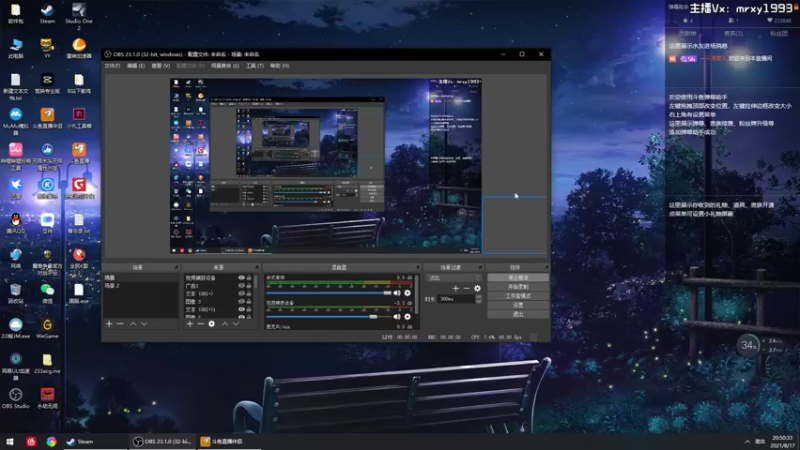
Task: Open the 回收站 recycle bin icon
Action: [15, 293]
